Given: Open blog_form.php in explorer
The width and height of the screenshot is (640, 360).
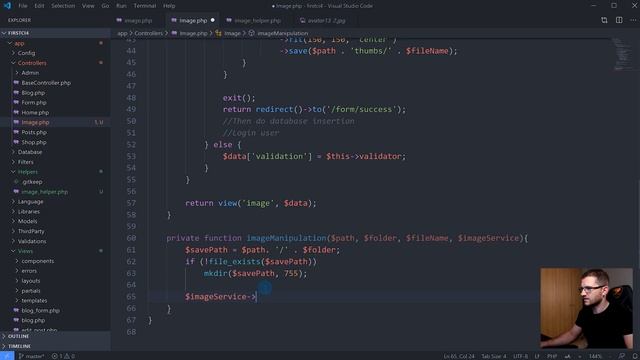Looking at the screenshot, I should coord(55,311).
